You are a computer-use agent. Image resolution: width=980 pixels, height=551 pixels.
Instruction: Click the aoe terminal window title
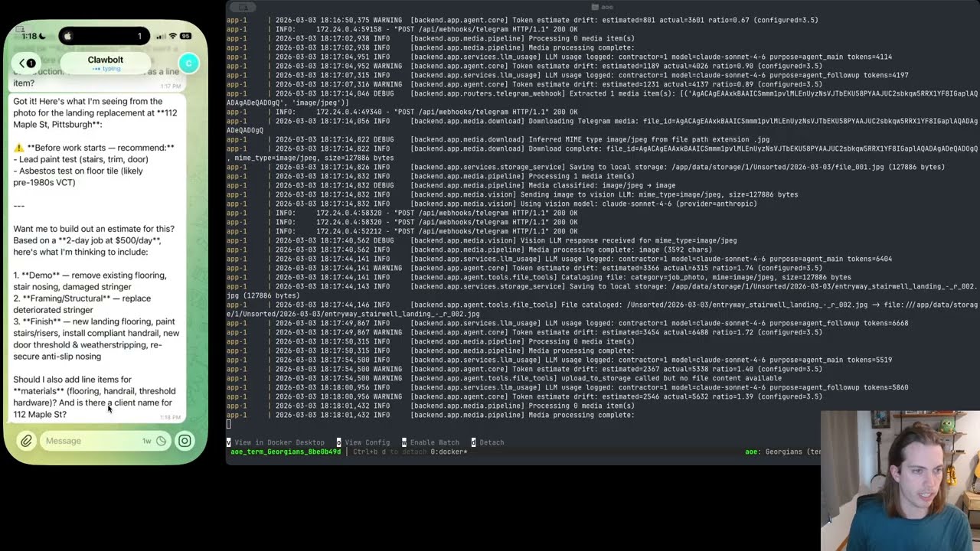point(603,6)
